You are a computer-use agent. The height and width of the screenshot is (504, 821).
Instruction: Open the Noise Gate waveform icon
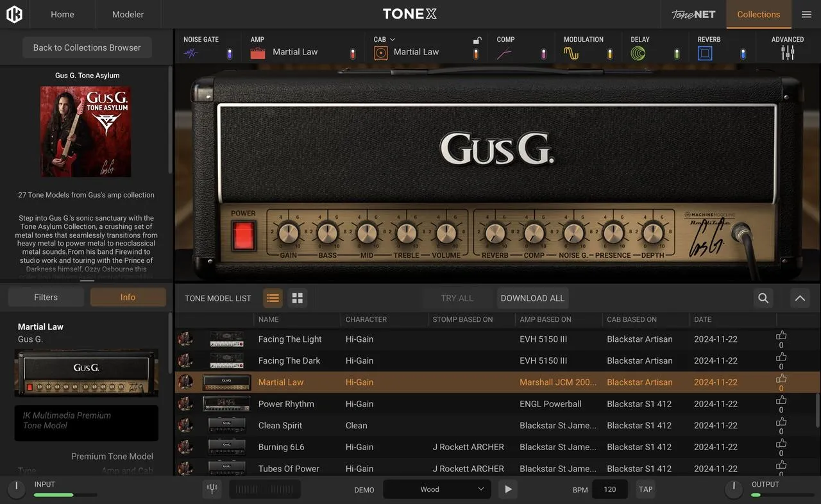pyautogui.click(x=191, y=54)
